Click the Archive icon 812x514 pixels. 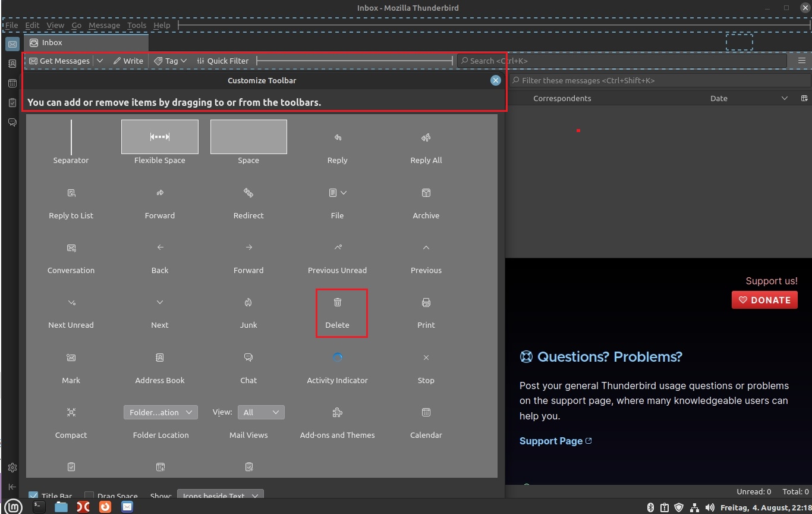tap(426, 193)
